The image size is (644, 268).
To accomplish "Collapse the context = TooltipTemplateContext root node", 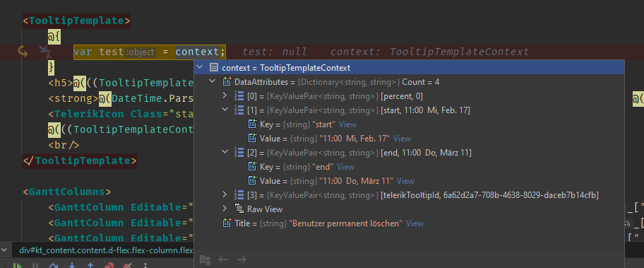I will tap(200, 67).
